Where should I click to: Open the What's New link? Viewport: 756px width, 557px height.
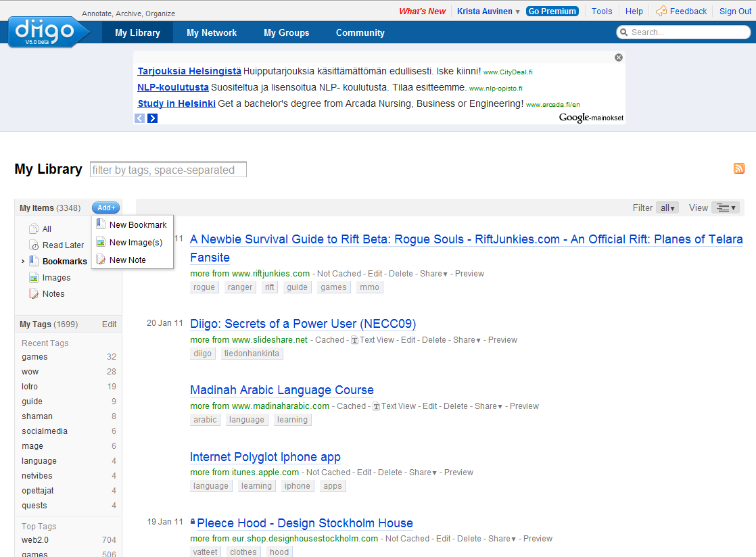[423, 11]
